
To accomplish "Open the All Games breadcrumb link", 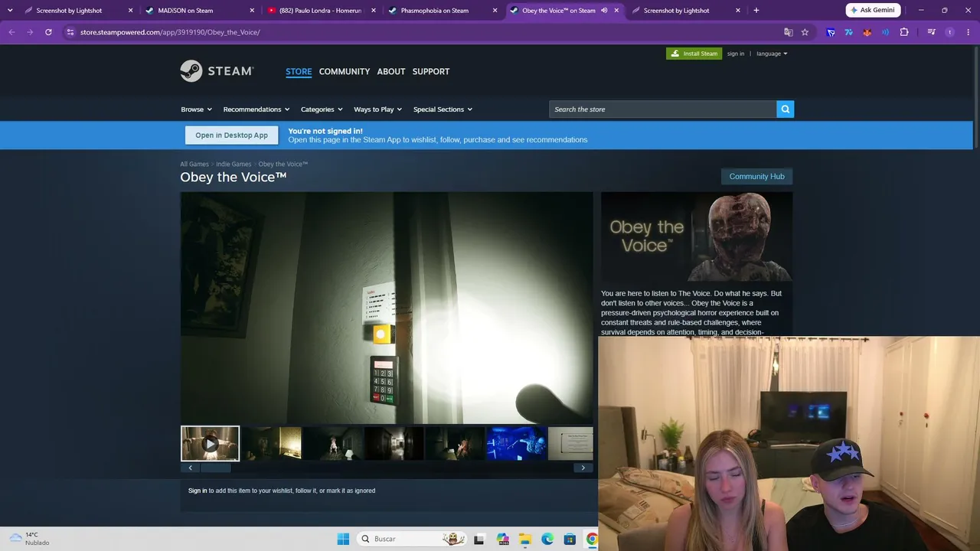I will (x=194, y=164).
